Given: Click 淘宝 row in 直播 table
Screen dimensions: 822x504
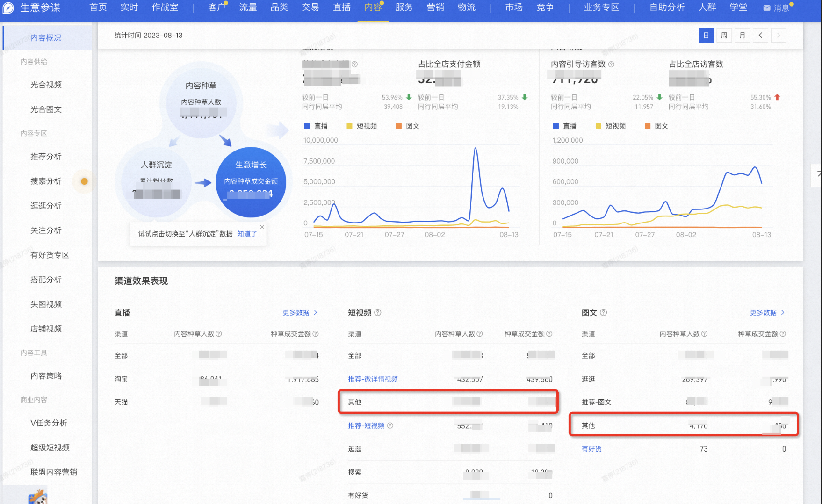Looking at the screenshot, I should 216,379.
